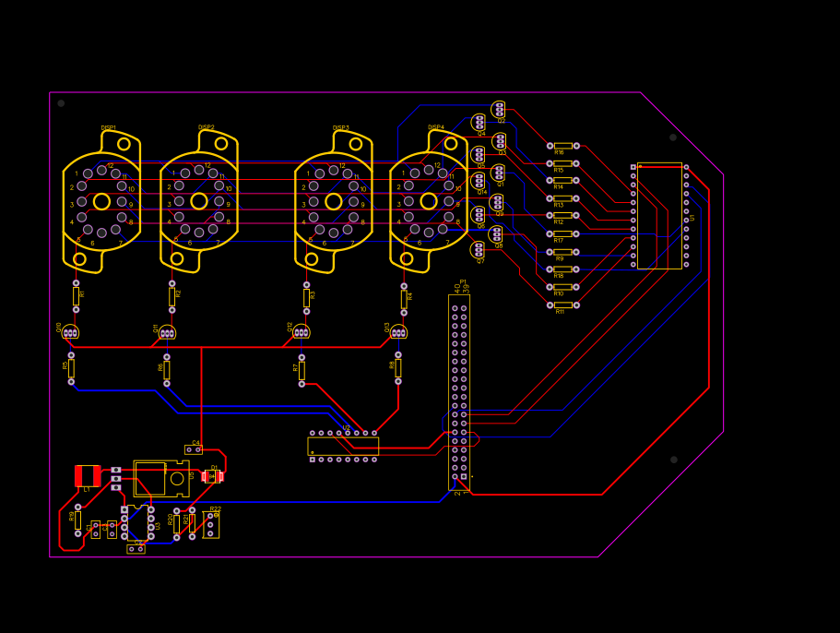Select diode D1 footprint
The image size is (840, 633).
pos(213,475)
